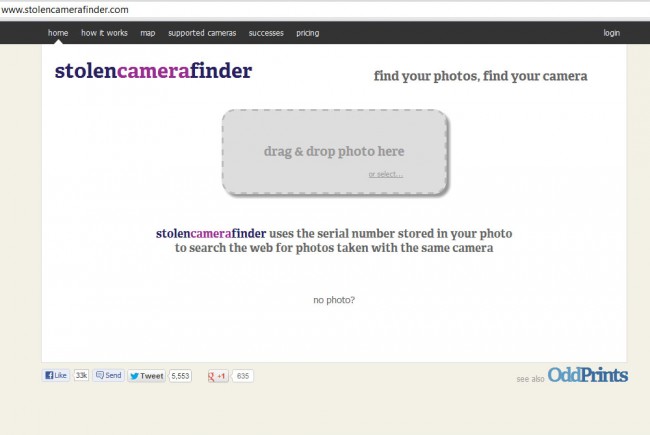
Task: Click the address bar URL
Action: (65, 10)
